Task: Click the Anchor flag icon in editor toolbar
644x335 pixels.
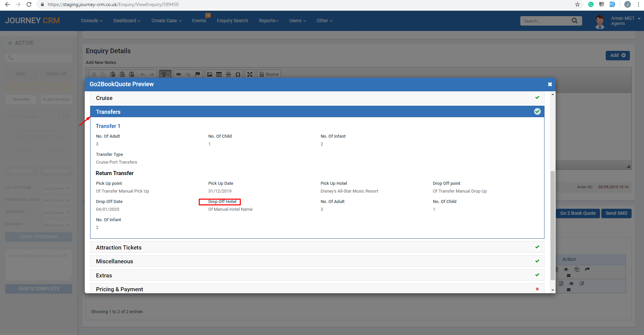Action: 198,74
